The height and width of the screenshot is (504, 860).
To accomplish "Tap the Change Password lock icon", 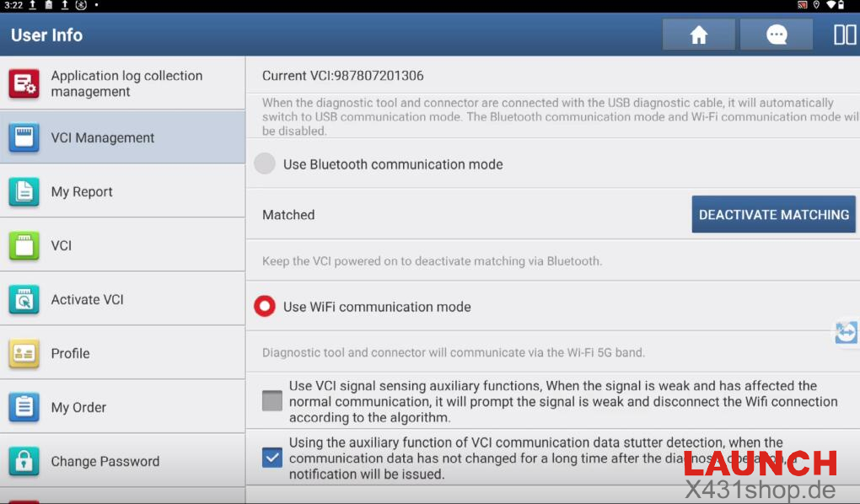I will (24, 461).
